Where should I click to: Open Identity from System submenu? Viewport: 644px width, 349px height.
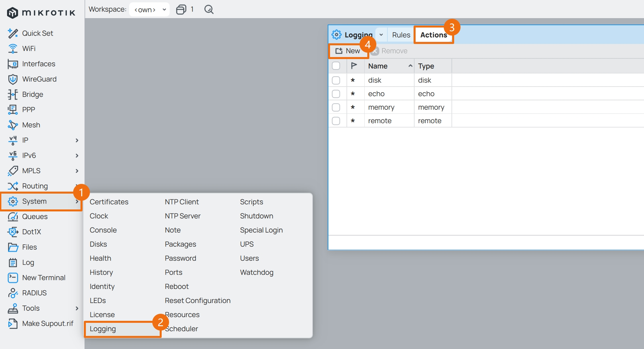click(x=102, y=287)
